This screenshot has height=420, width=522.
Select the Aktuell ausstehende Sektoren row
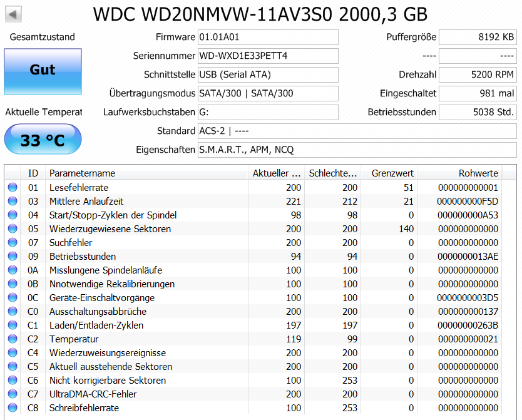click(x=254, y=366)
